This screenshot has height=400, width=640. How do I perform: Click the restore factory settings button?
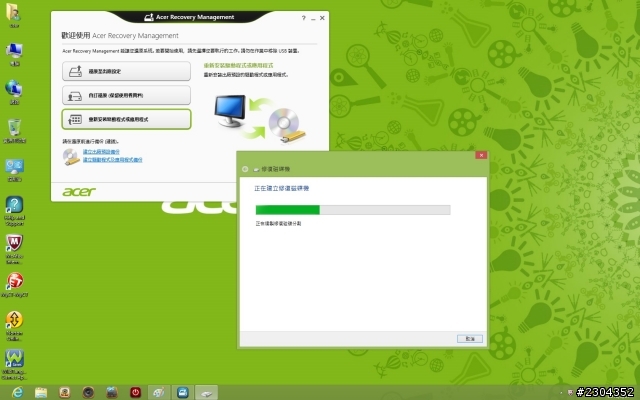click(127, 71)
